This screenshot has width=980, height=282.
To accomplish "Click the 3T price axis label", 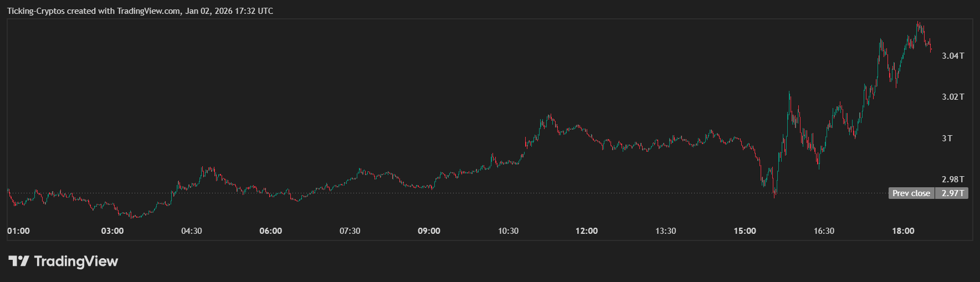I will [947, 139].
